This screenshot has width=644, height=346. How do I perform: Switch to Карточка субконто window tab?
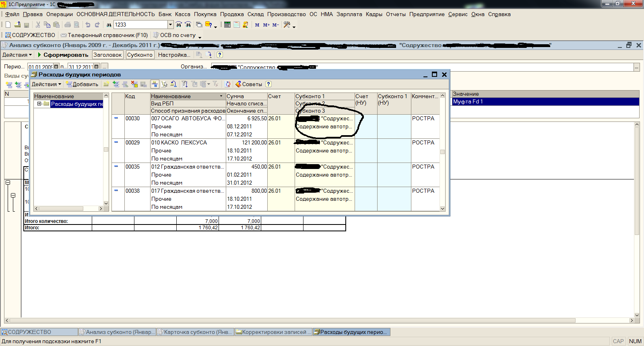[x=195, y=332]
